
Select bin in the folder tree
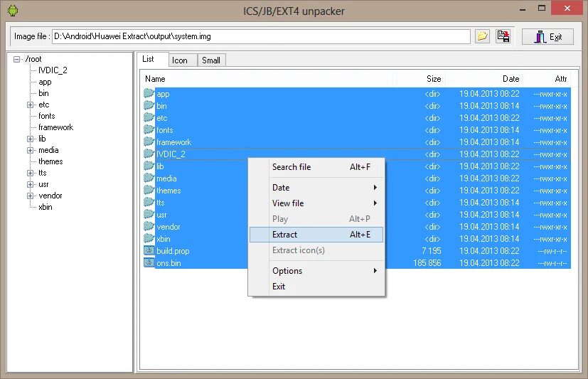[43, 93]
